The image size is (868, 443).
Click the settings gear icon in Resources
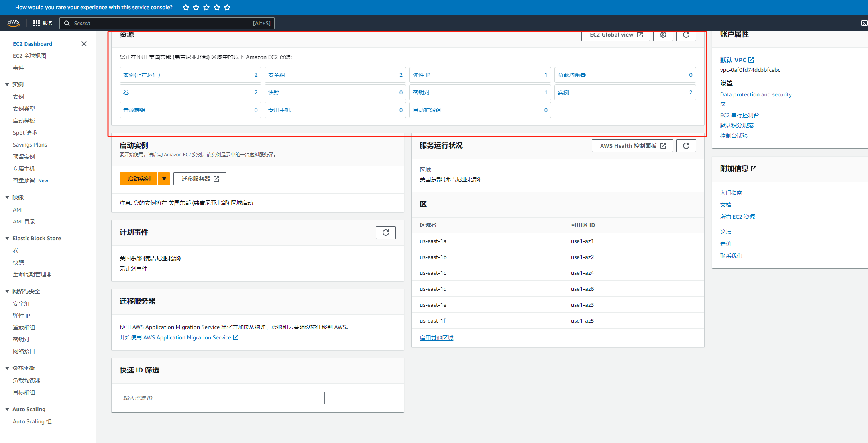[x=663, y=35]
